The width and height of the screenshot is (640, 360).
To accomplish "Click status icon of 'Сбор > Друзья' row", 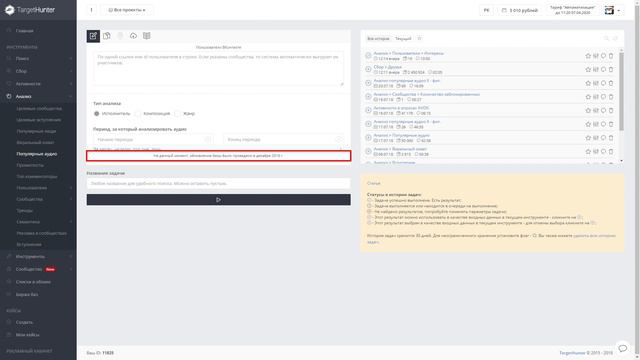I will click(368, 69).
